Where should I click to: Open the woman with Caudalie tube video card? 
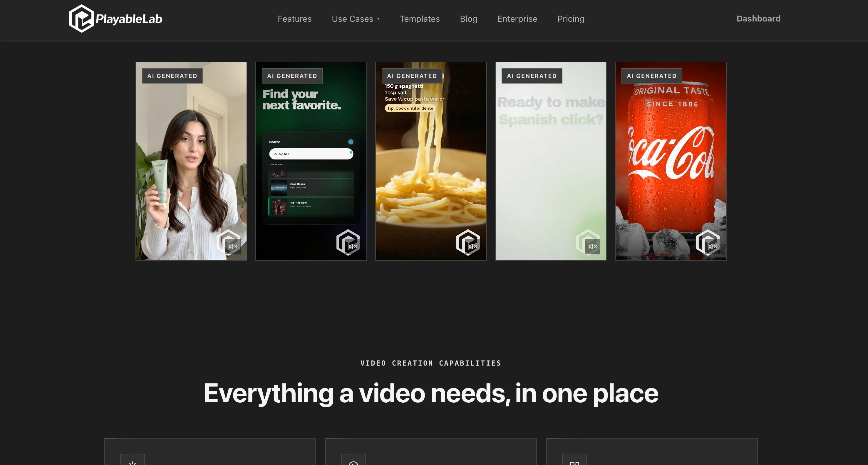pyautogui.click(x=191, y=161)
